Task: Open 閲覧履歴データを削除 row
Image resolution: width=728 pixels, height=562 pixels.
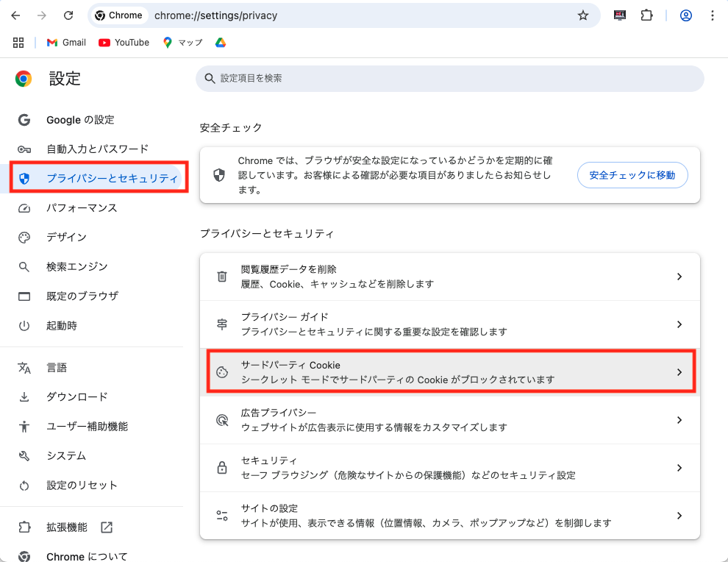Action: tap(449, 277)
